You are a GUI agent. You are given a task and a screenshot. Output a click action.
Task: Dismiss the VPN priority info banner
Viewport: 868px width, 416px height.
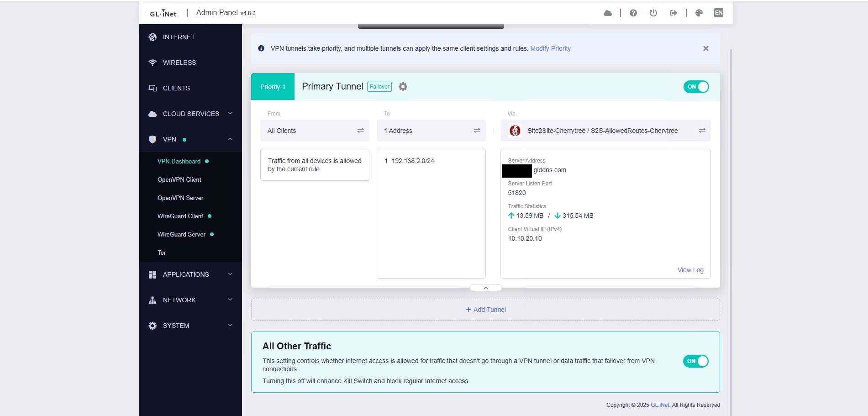(x=705, y=48)
